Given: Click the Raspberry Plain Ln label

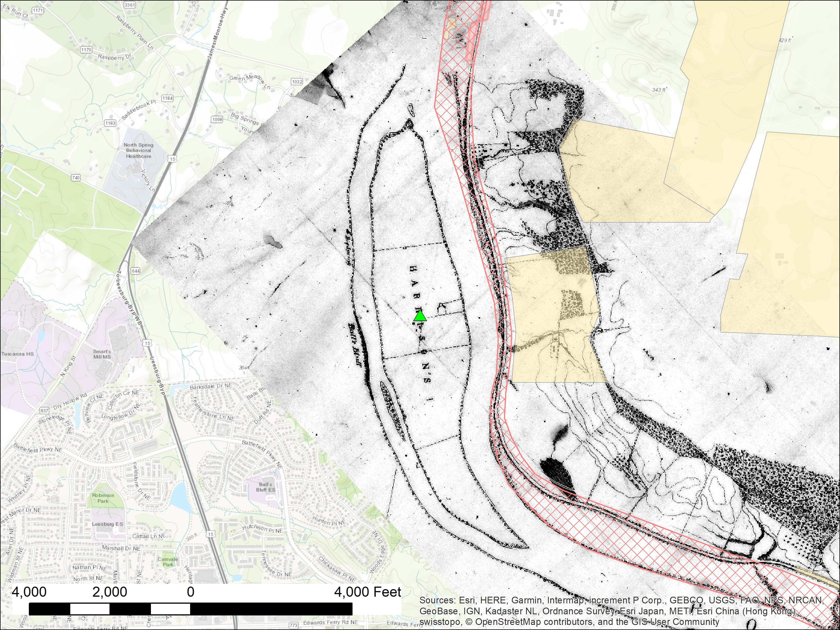Looking at the screenshot, I should (135, 33).
